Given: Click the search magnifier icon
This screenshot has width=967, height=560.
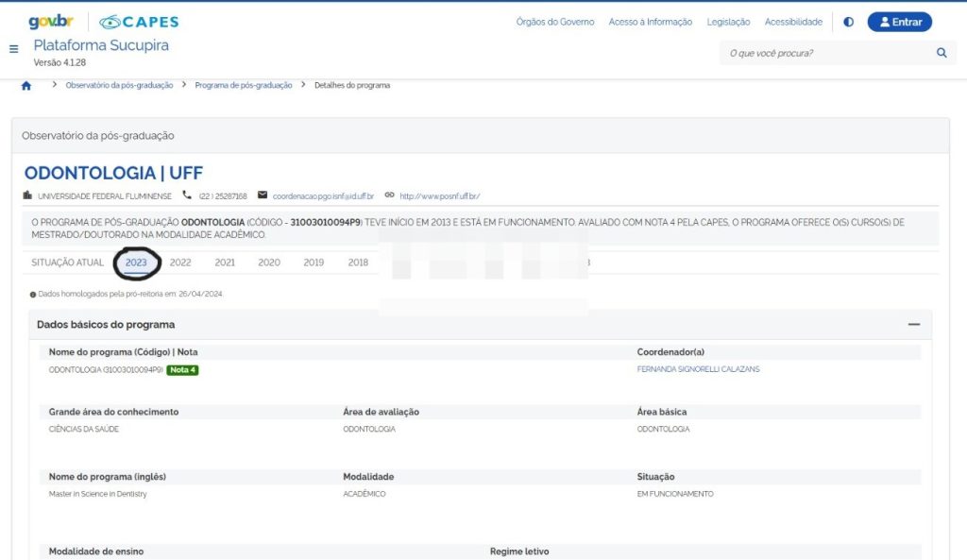Looking at the screenshot, I should [x=942, y=53].
